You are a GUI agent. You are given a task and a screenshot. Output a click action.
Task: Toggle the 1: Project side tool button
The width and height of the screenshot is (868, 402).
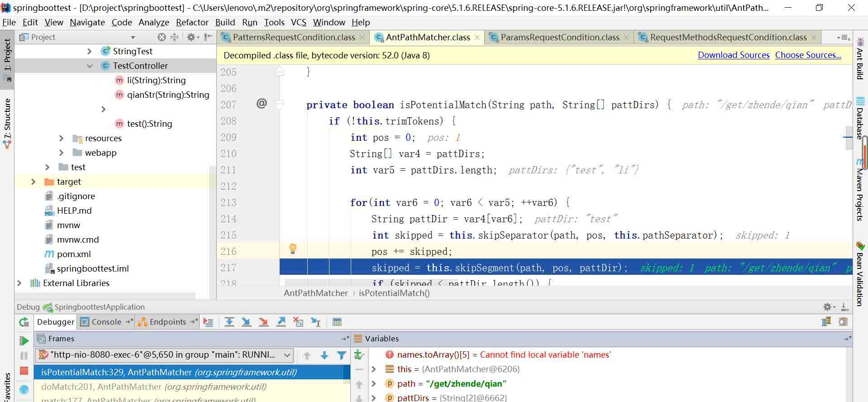click(x=7, y=59)
